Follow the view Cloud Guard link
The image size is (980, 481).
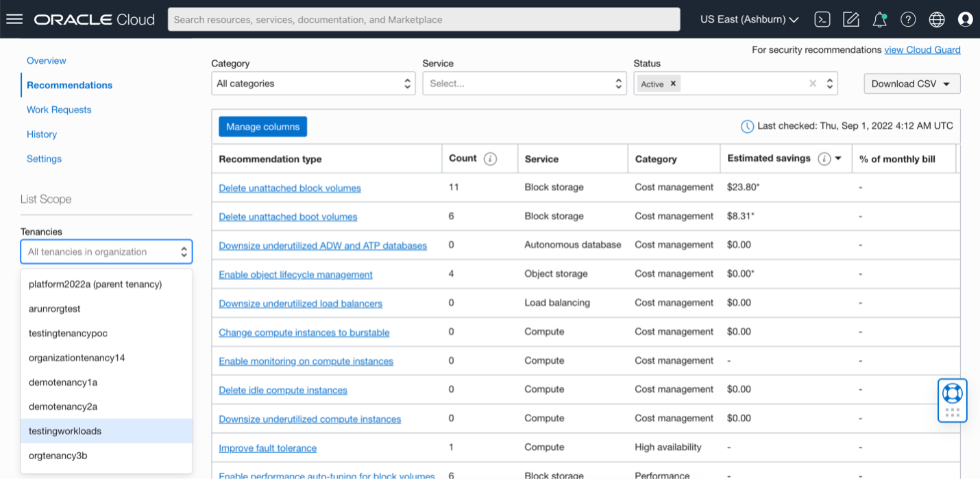(922, 49)
